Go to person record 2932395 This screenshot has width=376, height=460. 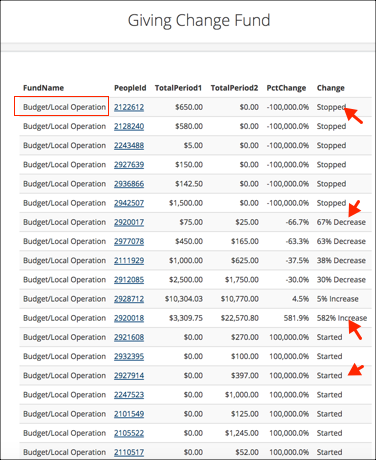(129, 356)
